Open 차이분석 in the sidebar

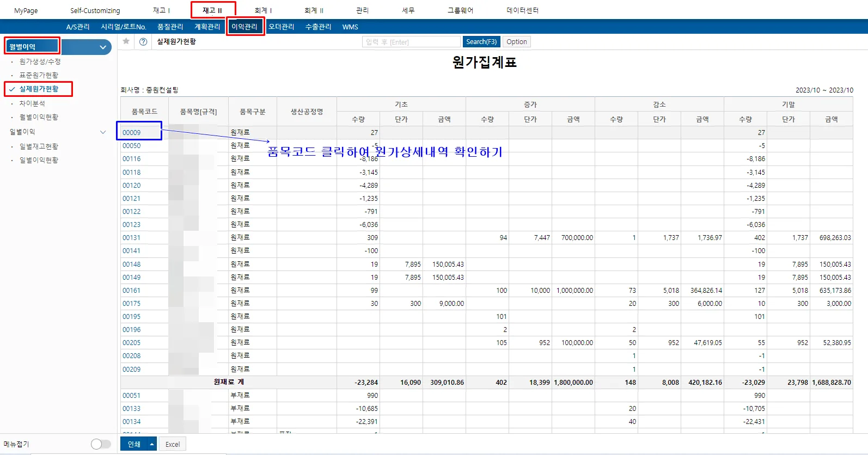pyautogui.click(x=32, y=103)
